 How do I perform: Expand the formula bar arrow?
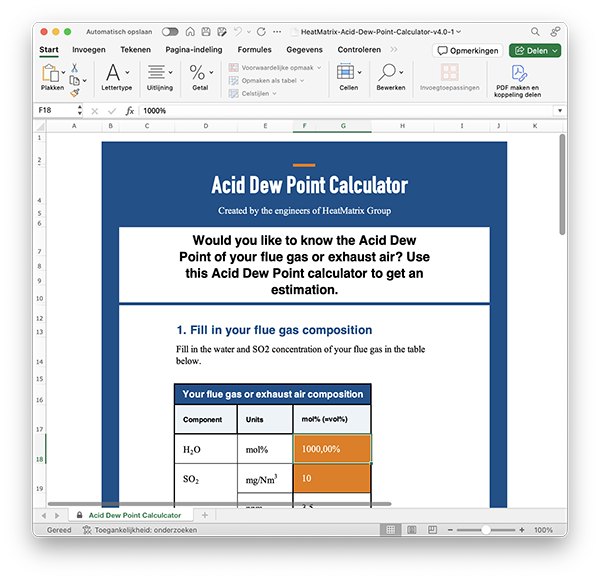[560, 111]
